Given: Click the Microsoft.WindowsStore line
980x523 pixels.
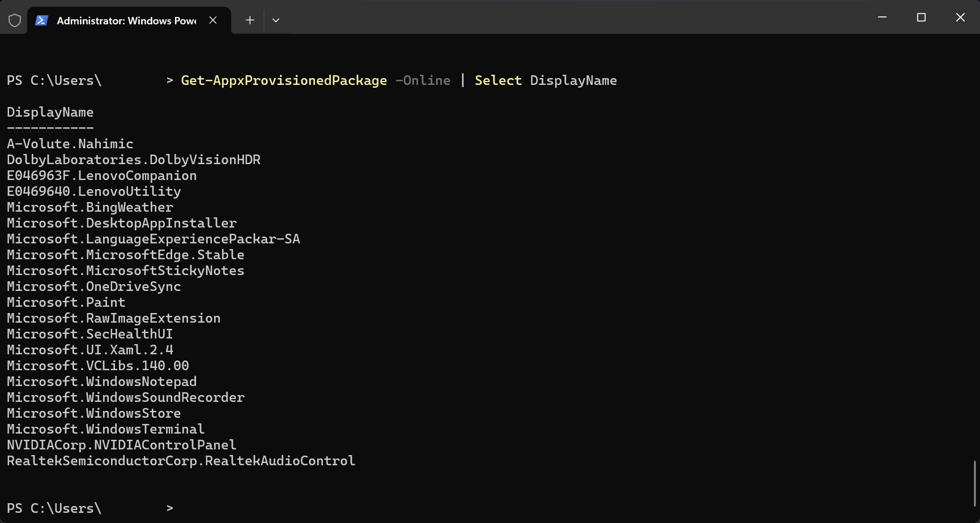Looking at the screenshot, I should pyautogui.click(x=94, y=413).
